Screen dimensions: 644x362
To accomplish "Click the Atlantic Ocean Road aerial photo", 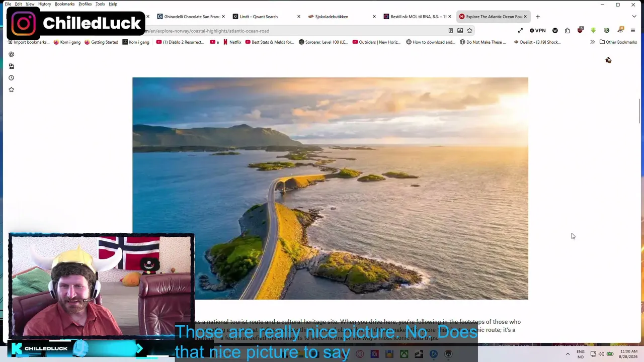I will tap(330, 189).
